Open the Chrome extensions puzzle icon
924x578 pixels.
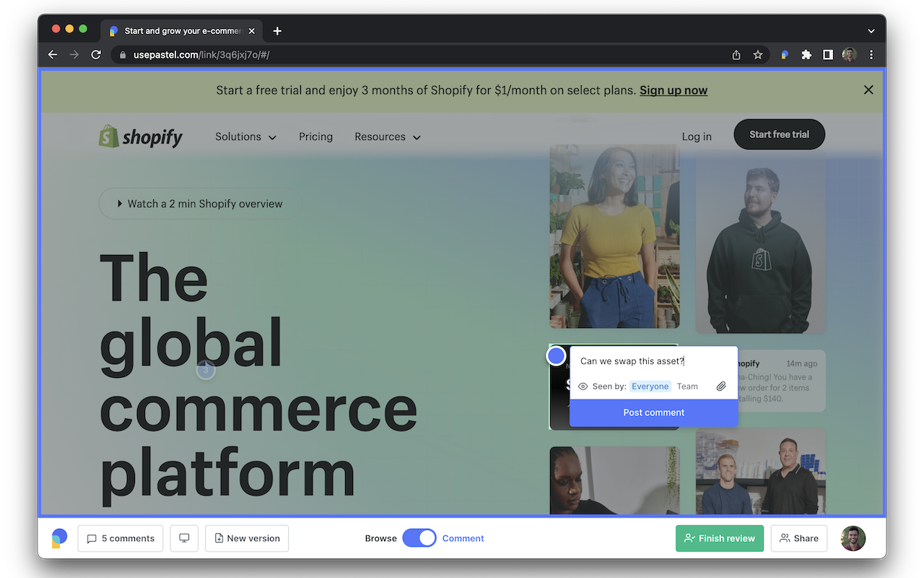806,55
